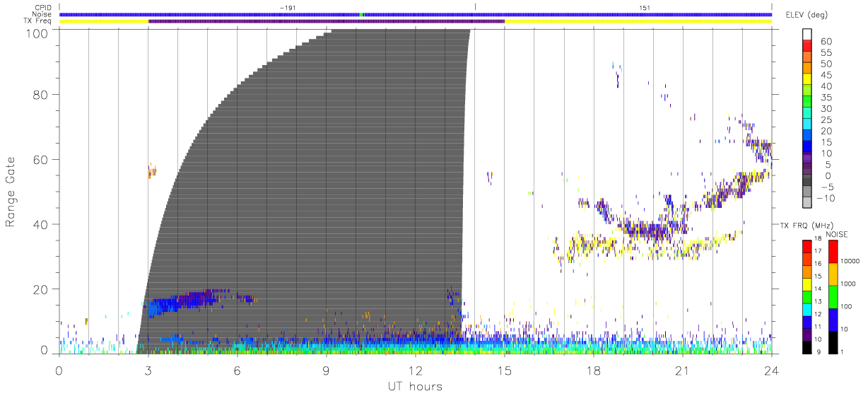Select the 9 tick on UT hours axis
This screenshot has width=868, height=401.
327,371
